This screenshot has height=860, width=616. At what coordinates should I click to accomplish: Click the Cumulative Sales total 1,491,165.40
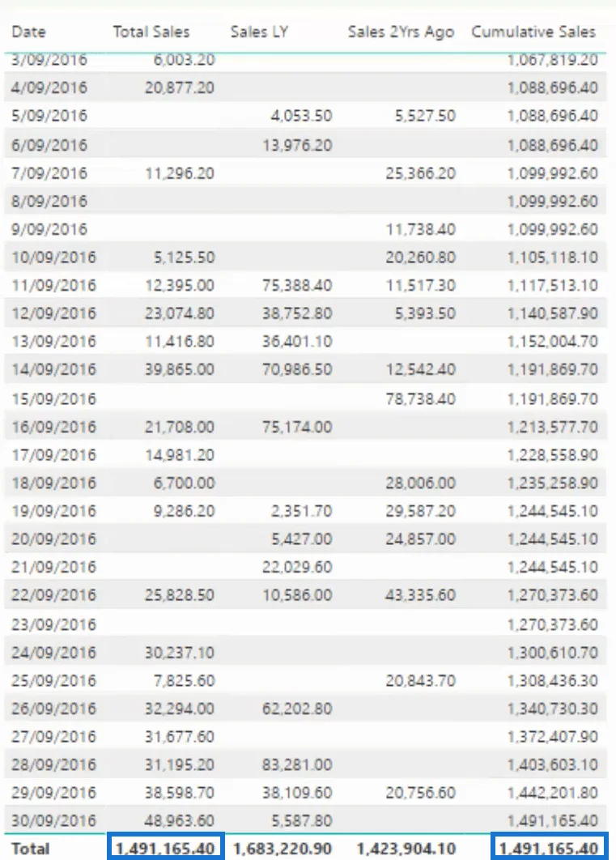[549, 848]
